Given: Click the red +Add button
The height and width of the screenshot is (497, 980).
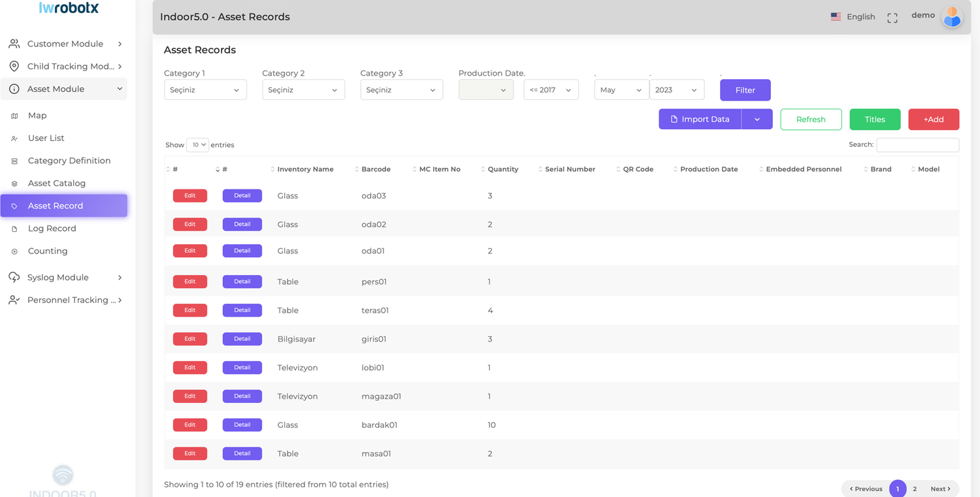Looking at the screenshot, I should pyautogui.click(x=934, y=120).
